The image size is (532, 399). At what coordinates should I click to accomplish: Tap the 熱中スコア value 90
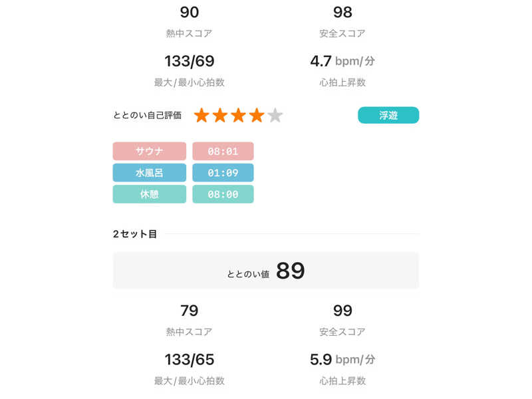(190, 12)
